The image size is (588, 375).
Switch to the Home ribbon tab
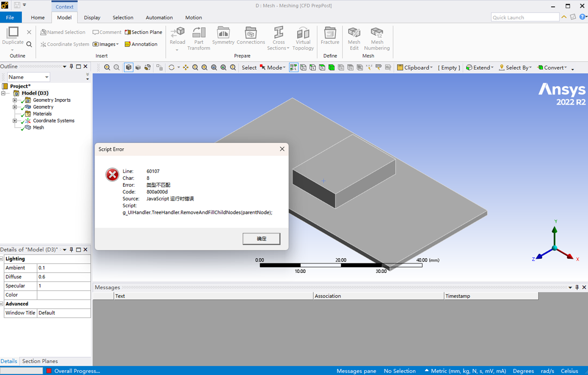[x=38, y=17]
